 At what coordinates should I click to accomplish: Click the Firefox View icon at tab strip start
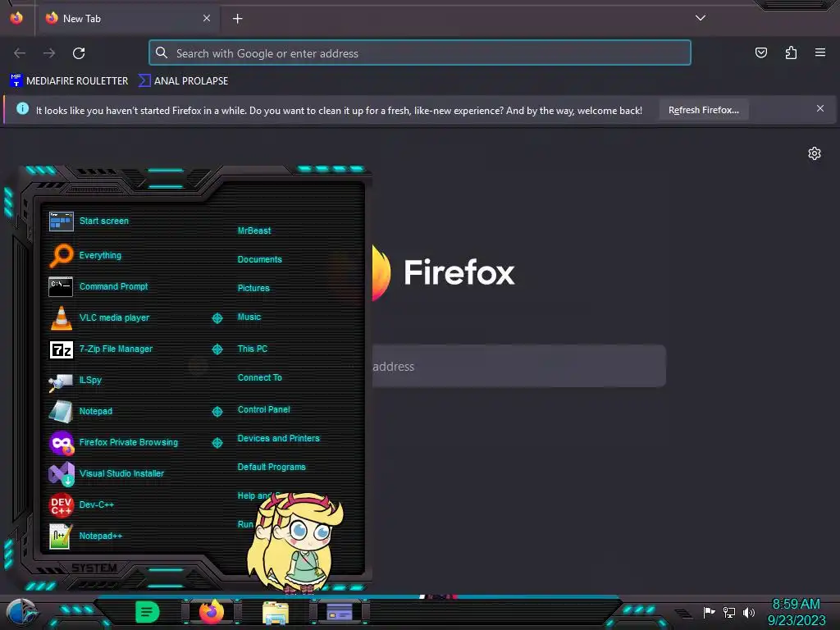tap(16, 18)
